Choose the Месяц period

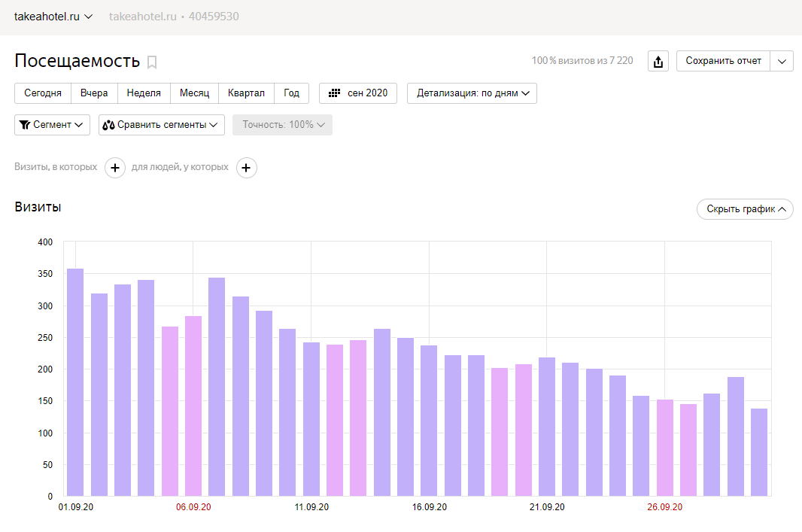pos(194,93)
